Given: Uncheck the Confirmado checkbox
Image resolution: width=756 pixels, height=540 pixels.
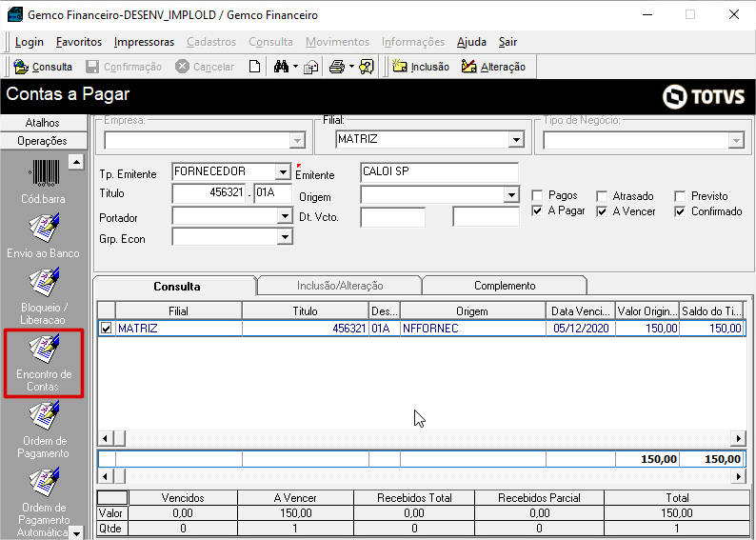Looking at the screenshot, I should coord(680,211).
